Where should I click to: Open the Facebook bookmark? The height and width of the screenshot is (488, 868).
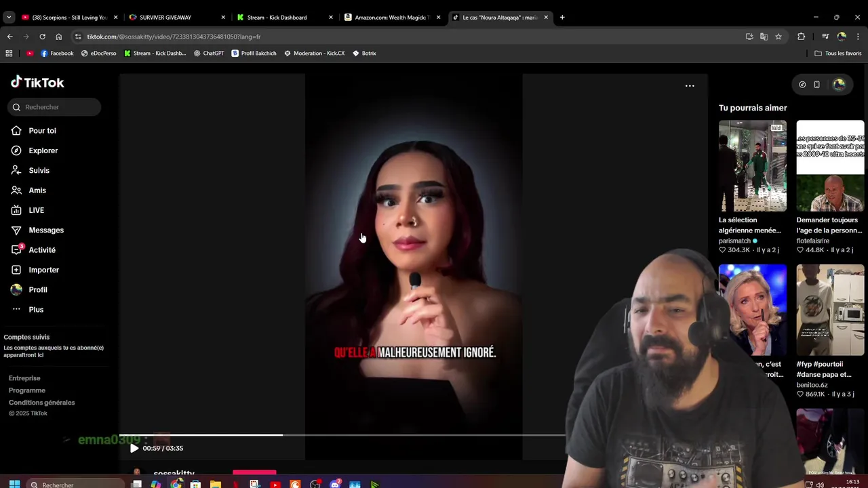pyautogui.click(x=57, y=53)
